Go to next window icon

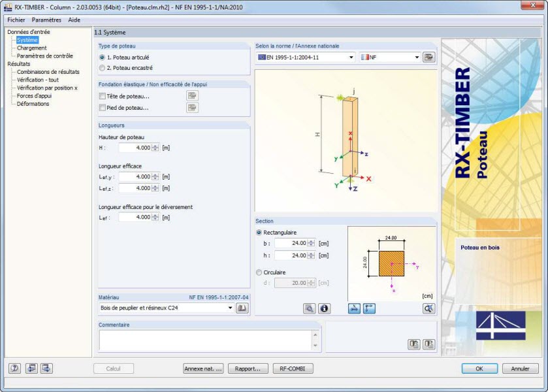[x=46, y=368]
